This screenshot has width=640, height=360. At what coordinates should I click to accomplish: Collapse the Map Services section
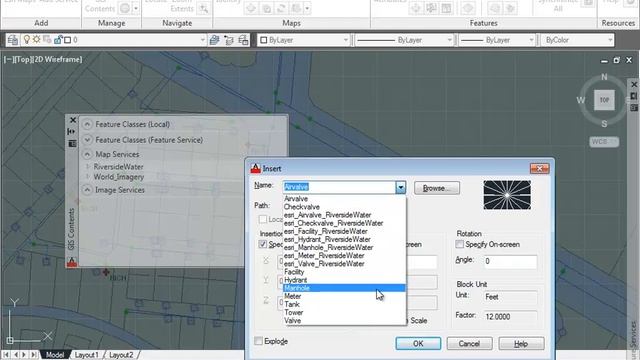(87, 154)
